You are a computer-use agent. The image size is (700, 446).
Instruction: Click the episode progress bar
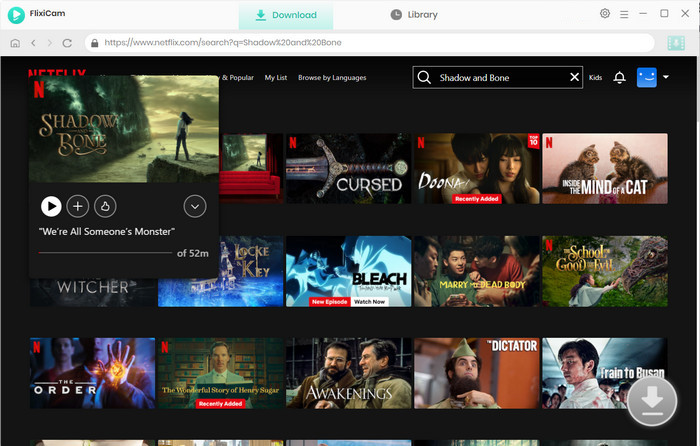105,253
